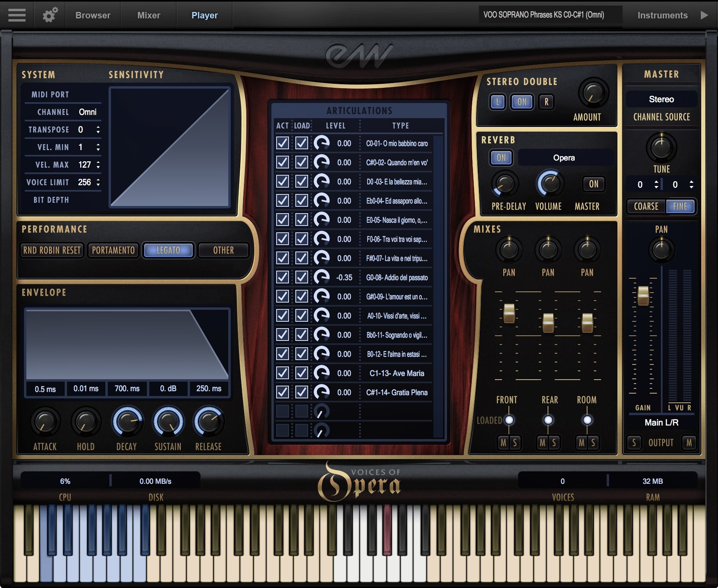The image size is (718, 588).
Task: Click the Master Pan knob
Action: click(x=661, y=249)
